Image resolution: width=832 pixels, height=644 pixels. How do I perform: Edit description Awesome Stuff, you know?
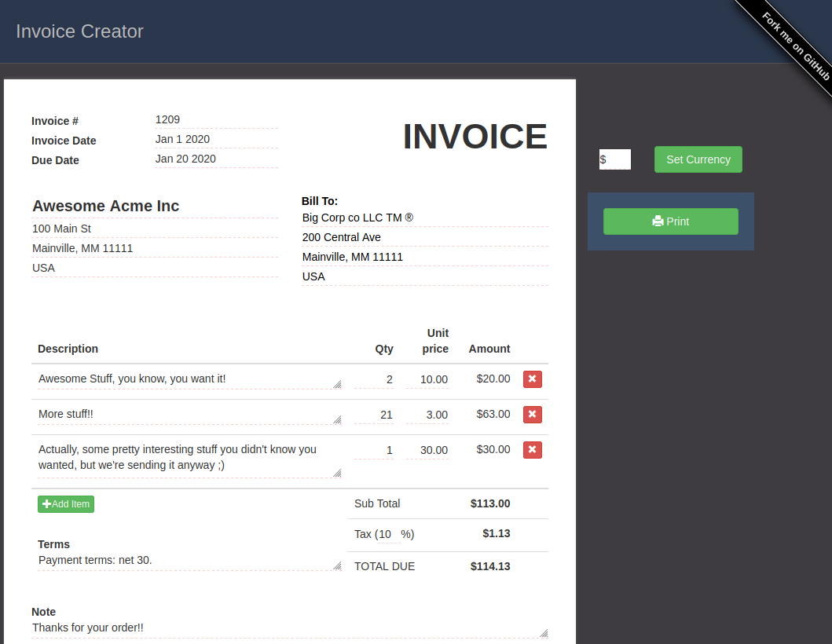189,379
